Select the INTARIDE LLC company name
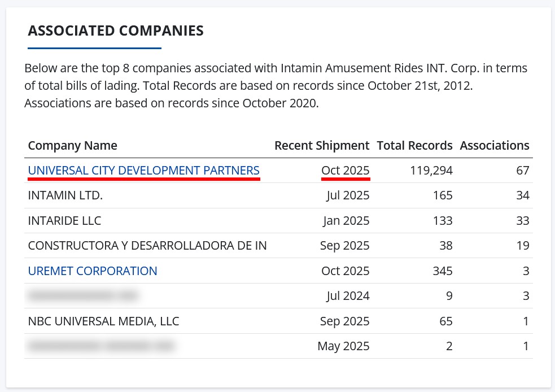Screen dimensions: 555x392 coord(64,221)
